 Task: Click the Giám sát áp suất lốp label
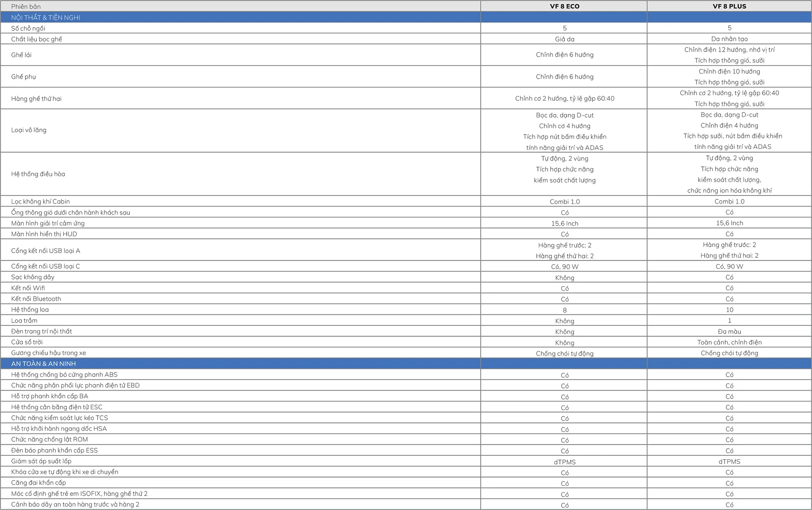click(41, 461)
